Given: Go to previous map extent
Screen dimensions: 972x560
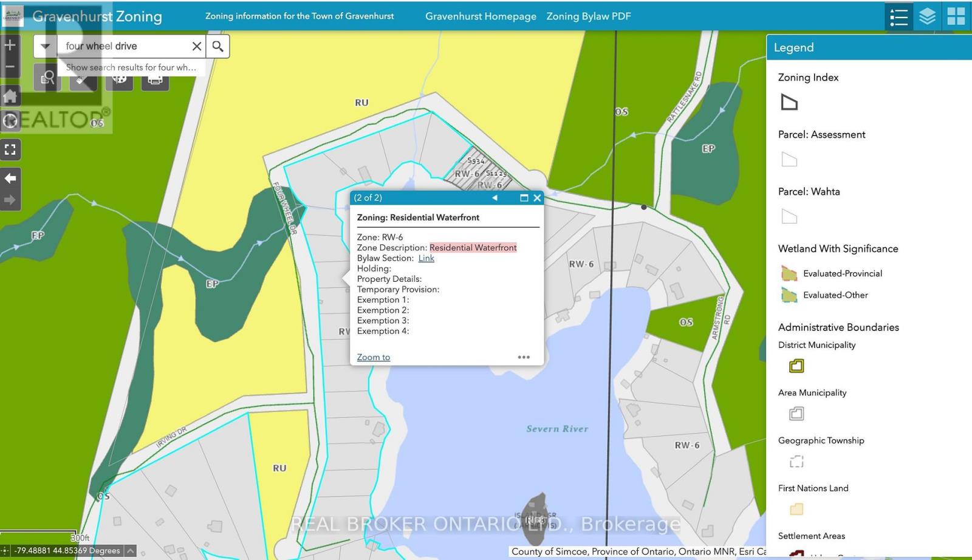Looking at the screenshot, I should tap(10, 178).
